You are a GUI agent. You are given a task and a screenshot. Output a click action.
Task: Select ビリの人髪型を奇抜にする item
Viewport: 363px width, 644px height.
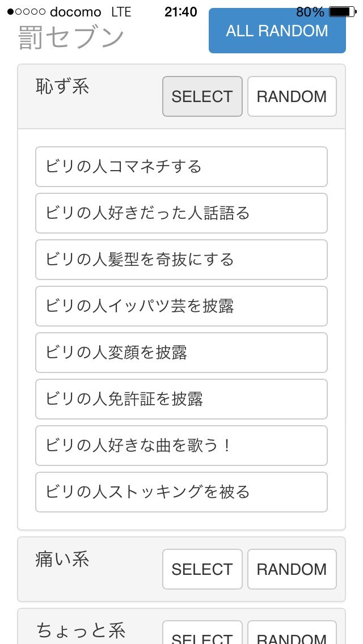[181, 260]
